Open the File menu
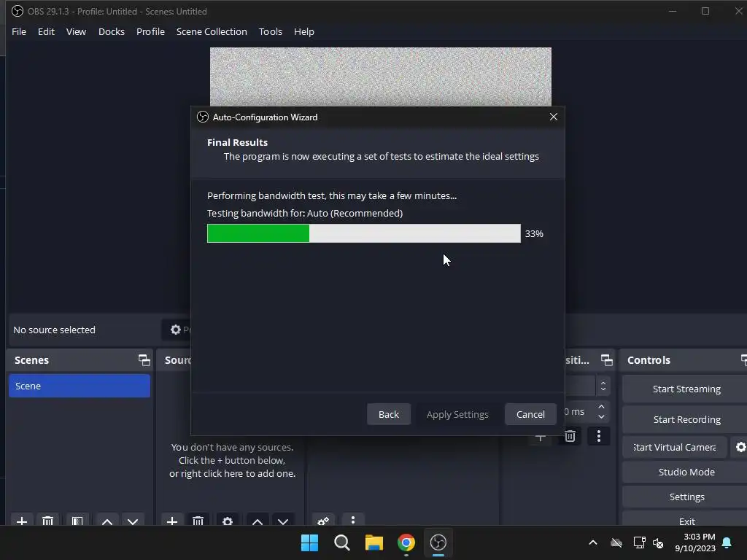 [x=19, y=31]
